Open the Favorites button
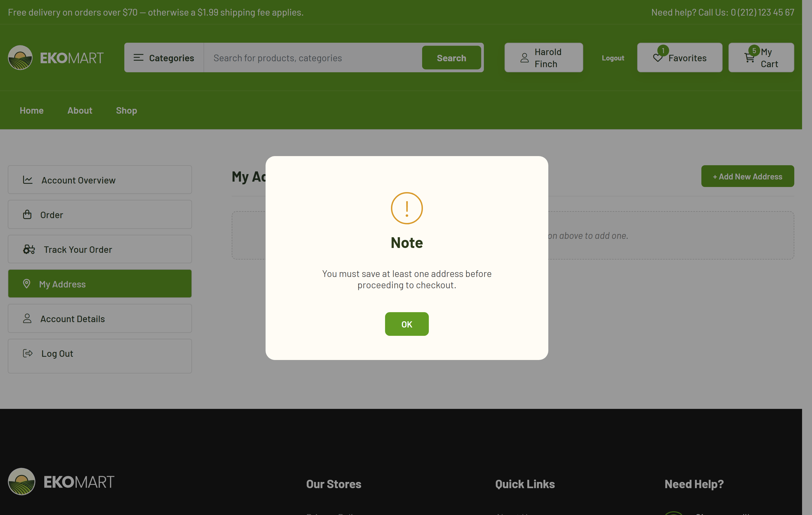Viewport: 812px width, 515px height. tap(679, 58)
